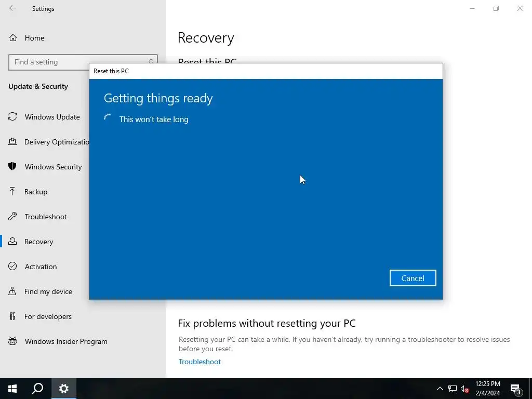Open the Windows Start menu
The image size is (532, 399).
[12, 389]
